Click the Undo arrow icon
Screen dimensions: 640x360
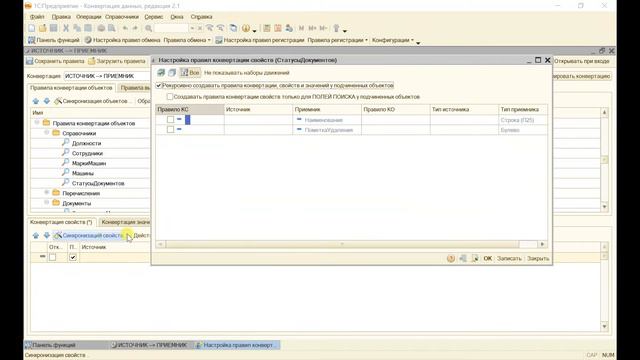tap(125, 28)
